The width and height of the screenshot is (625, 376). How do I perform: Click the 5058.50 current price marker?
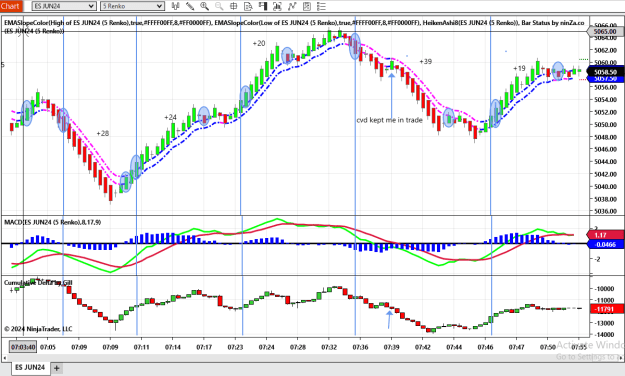605,72
